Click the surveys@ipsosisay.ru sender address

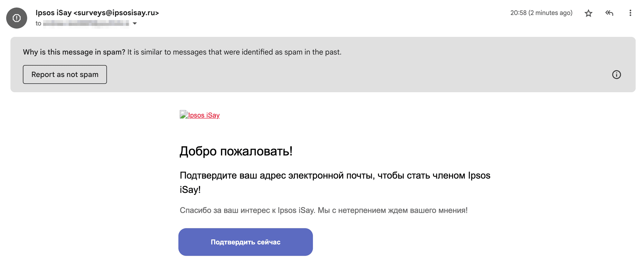[x=116, y=13]
